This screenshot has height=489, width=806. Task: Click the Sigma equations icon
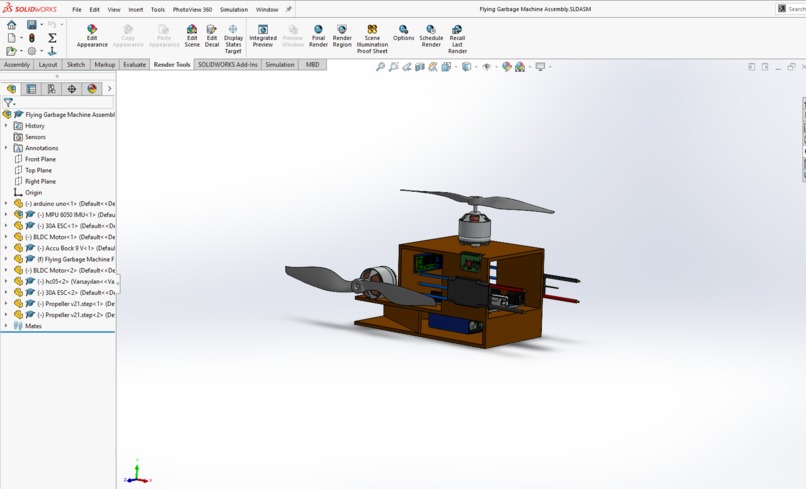pos(52,38)
